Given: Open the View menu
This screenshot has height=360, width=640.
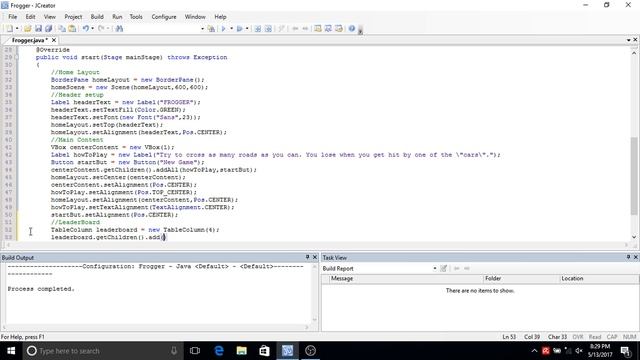Looking at the screenshot, I should point(49,17).
